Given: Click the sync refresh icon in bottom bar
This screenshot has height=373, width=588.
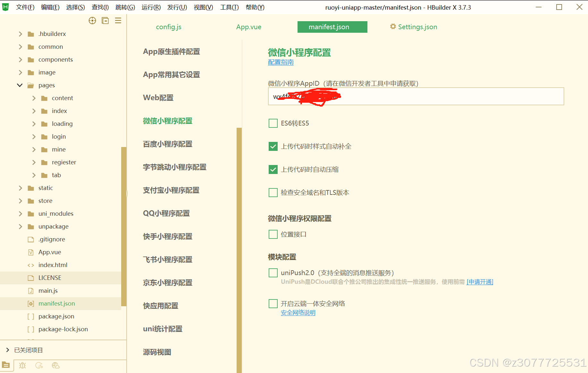Looking at the screenshot, I should [39, 365].
